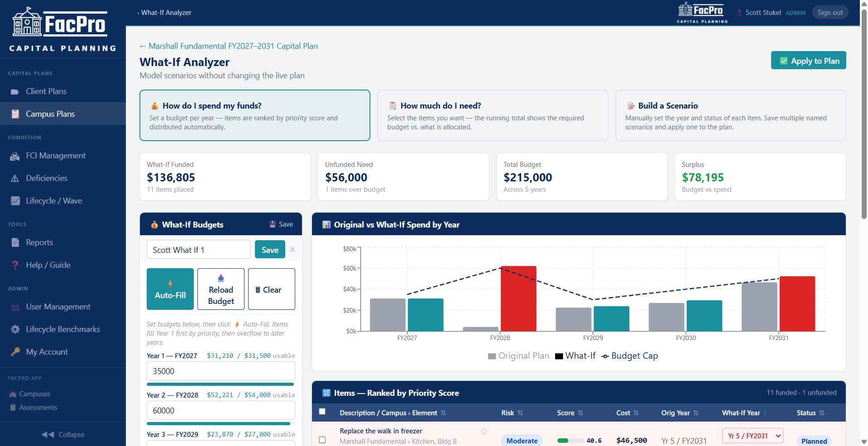Open What-If Year dropdown showing Yr 5 / FY2031
This screenshot has width=868, height=446.
click(753, 436)
